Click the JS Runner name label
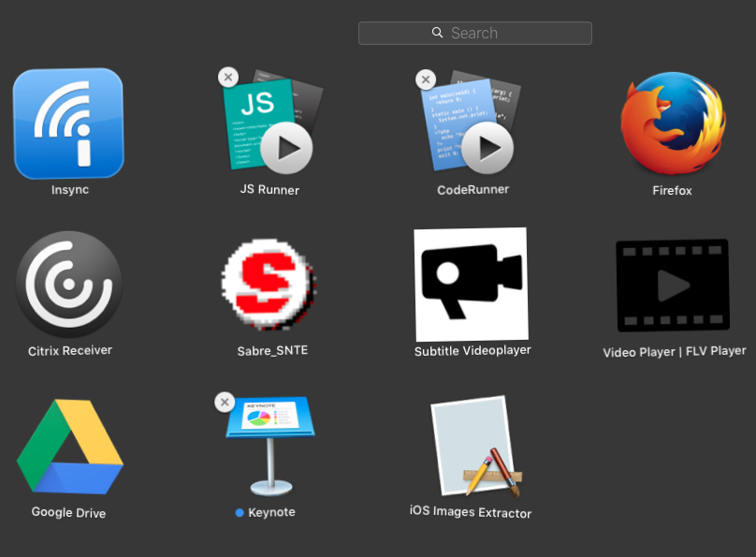Viewport: 756px width, 557px height. 269,189
